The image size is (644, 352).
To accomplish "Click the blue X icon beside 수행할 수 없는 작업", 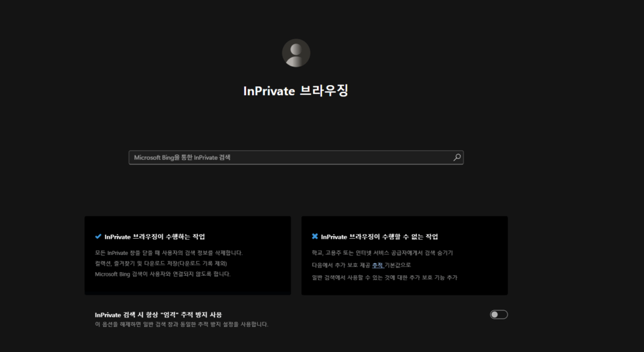I will [314, 236].
